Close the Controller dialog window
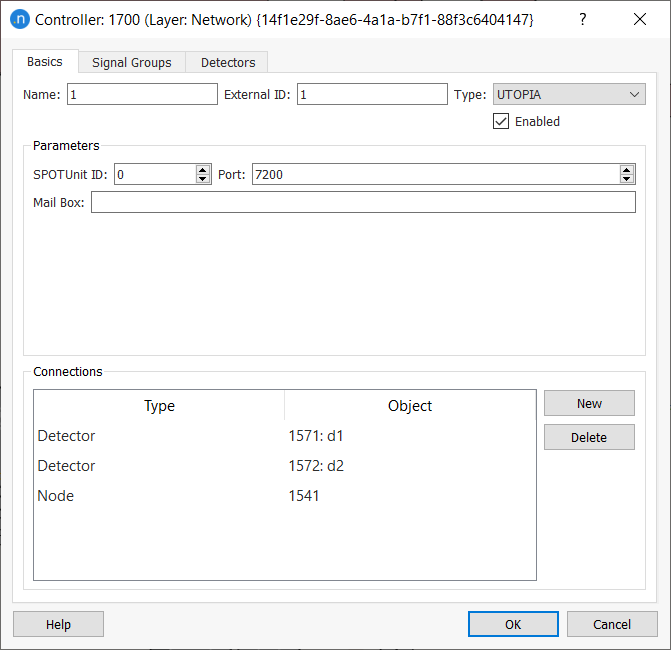The width and height of the screenshot is (671, 650). (638, 19)
